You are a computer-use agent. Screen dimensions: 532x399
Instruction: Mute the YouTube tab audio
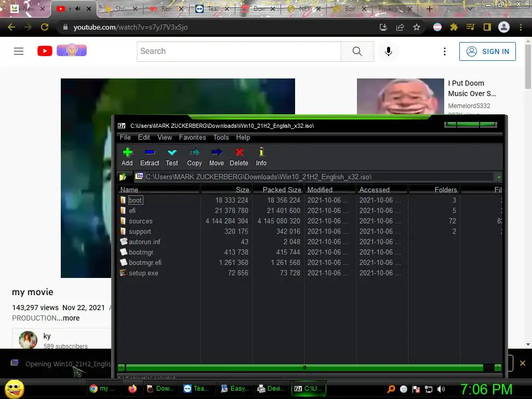click(78, 9)
